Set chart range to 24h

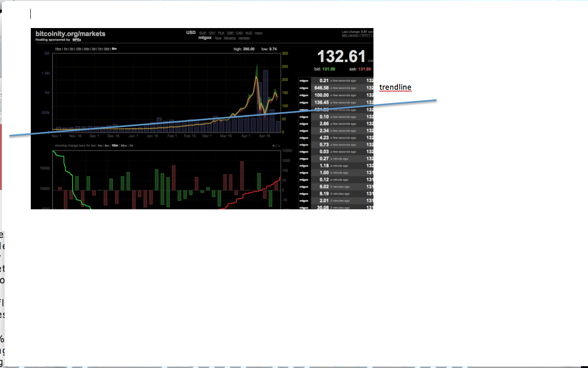[86, 49]
